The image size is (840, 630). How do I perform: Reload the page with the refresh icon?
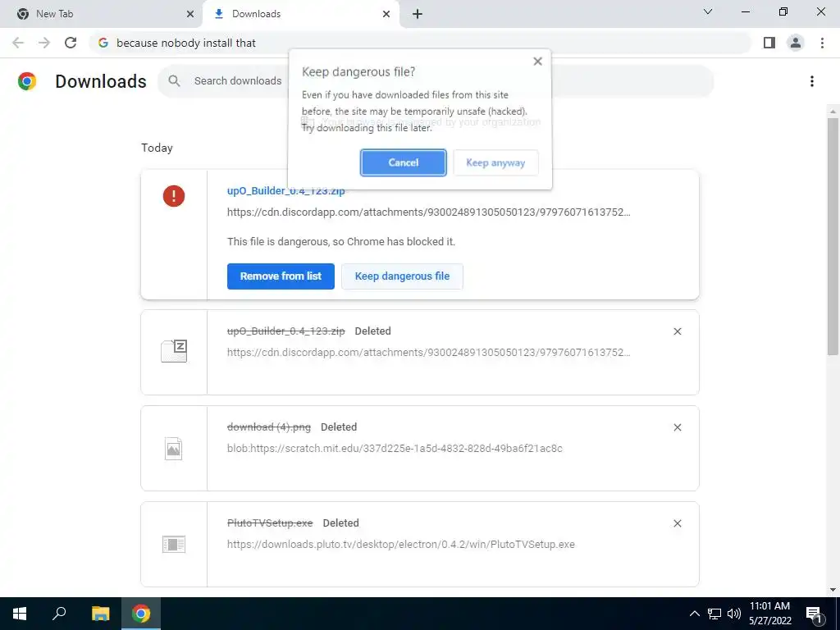click(71, 43)
